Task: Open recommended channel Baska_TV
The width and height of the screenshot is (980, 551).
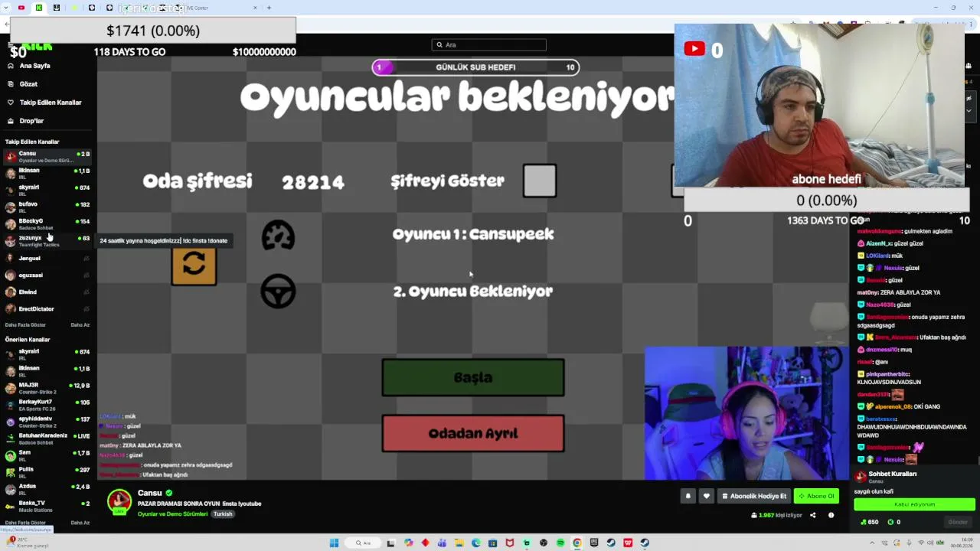Action: pyautogui.click(x=47, y=506)
